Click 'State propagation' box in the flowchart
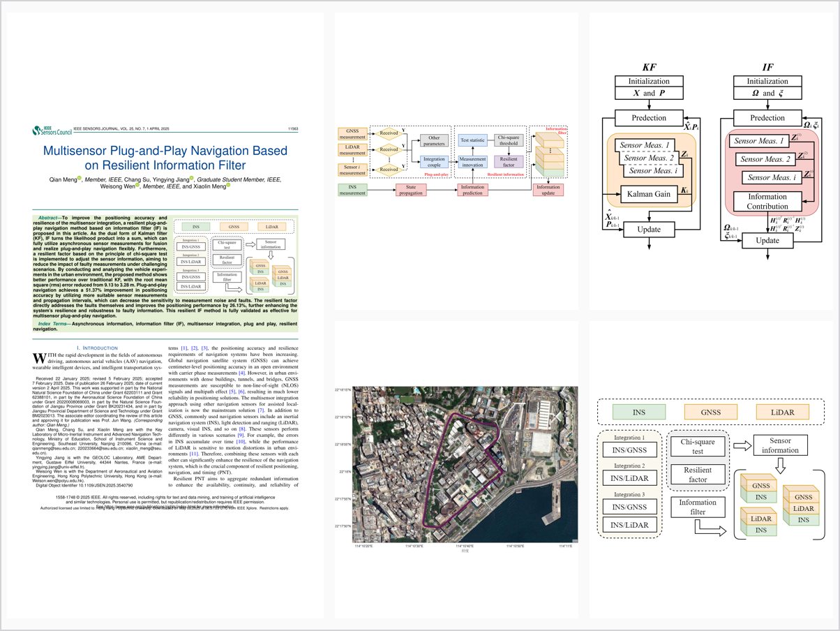The width and height of the screenshot is (840, 631). tap(411, 189)
